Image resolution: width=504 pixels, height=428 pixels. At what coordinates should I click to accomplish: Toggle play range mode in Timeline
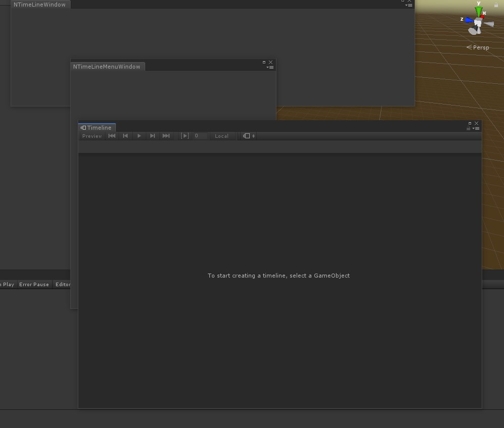[184, 136]
